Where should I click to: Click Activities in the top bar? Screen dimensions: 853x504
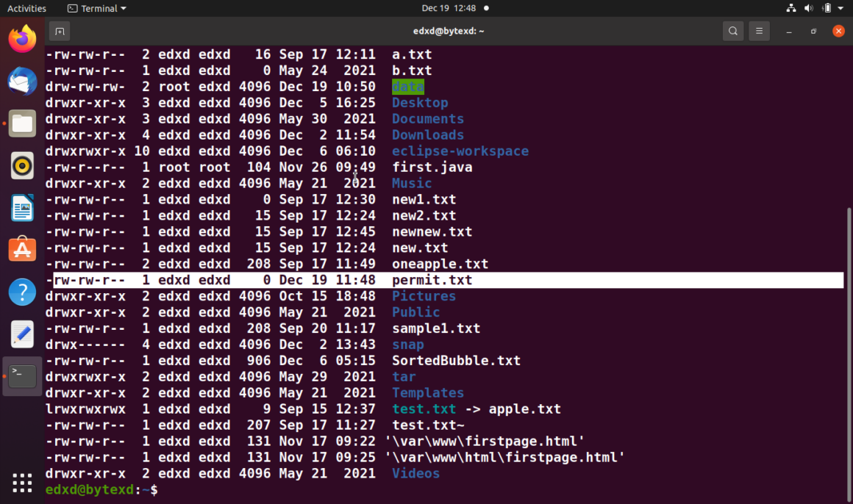coord(26,8)
